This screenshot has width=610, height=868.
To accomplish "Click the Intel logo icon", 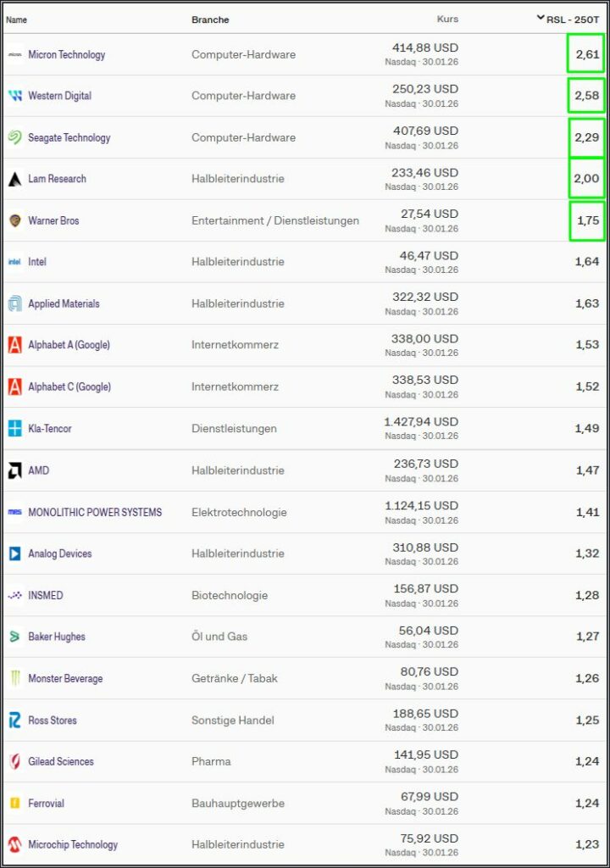I will (x=14, y=262).
